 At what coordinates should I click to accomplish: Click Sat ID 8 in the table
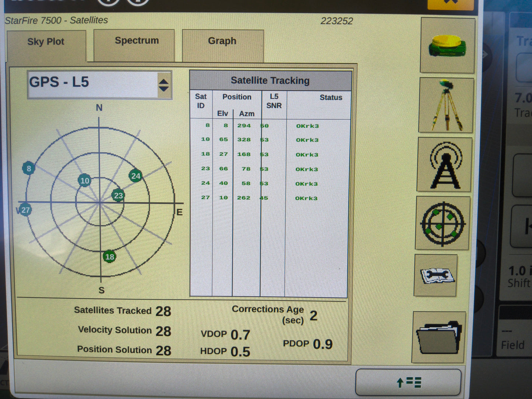[x=208, y=125]
